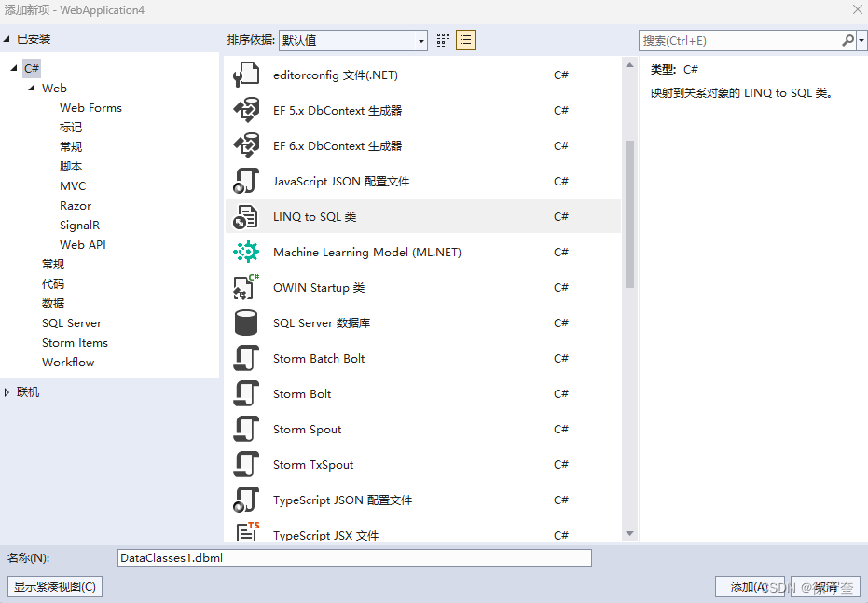
Task: Select the Storm Items category
Action: coord(75,342)
